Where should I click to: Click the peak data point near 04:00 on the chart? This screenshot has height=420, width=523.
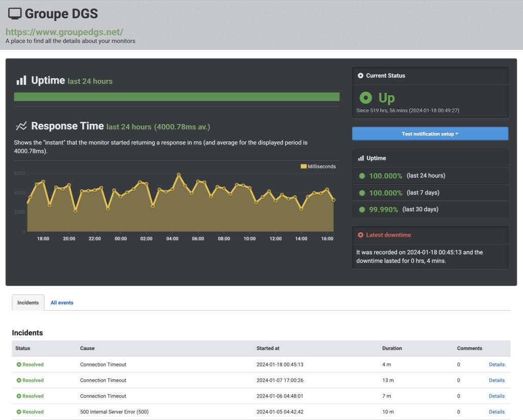click(179, 175)
